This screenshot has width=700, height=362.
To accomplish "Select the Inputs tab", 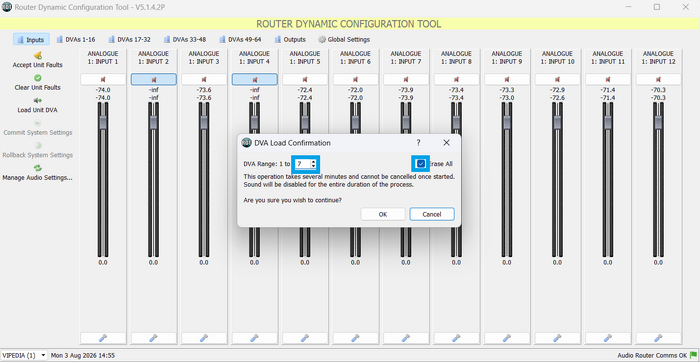I will (31, 39).
